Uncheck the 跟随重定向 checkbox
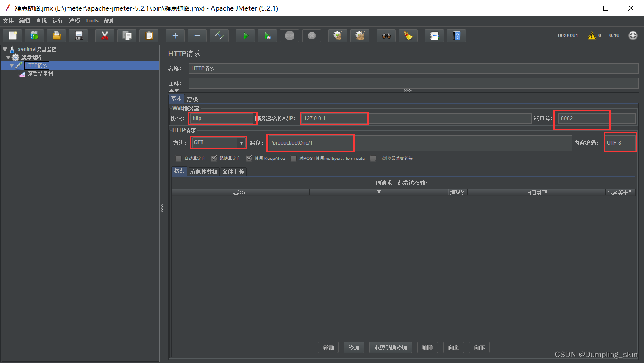Viewport: 644px width, 363px height. click(x=214, y=158)
